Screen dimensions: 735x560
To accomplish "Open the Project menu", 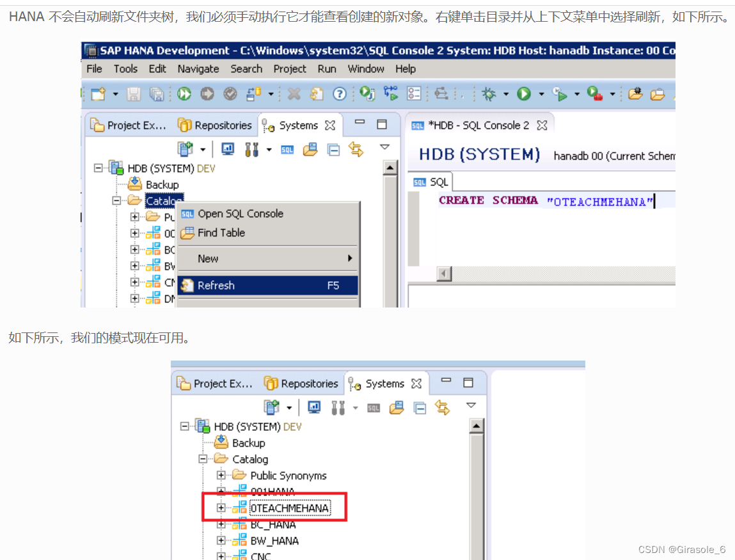I will pyautogui.click(x=290, y=69).
